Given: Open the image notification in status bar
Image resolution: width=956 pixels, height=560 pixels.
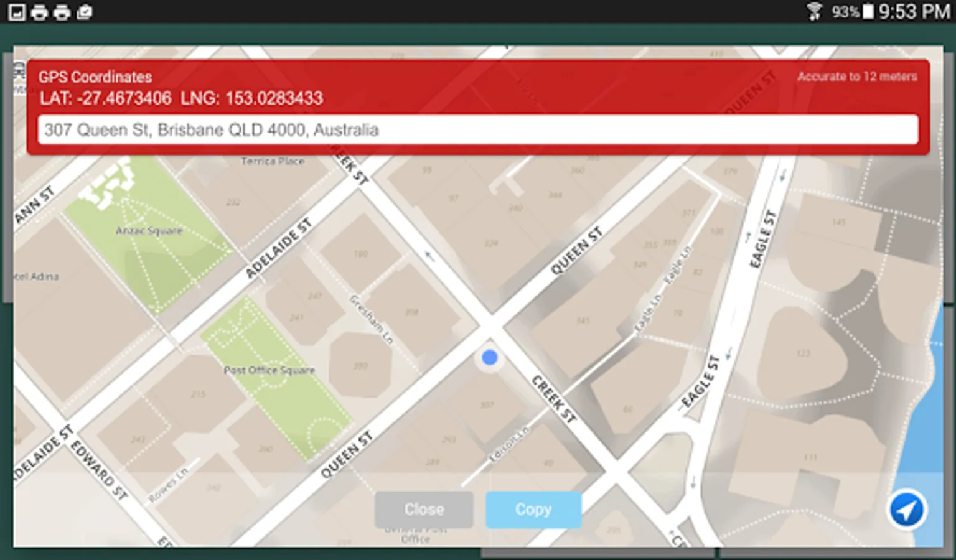Looking at the screenshot, I should click(x=17, y=12).
